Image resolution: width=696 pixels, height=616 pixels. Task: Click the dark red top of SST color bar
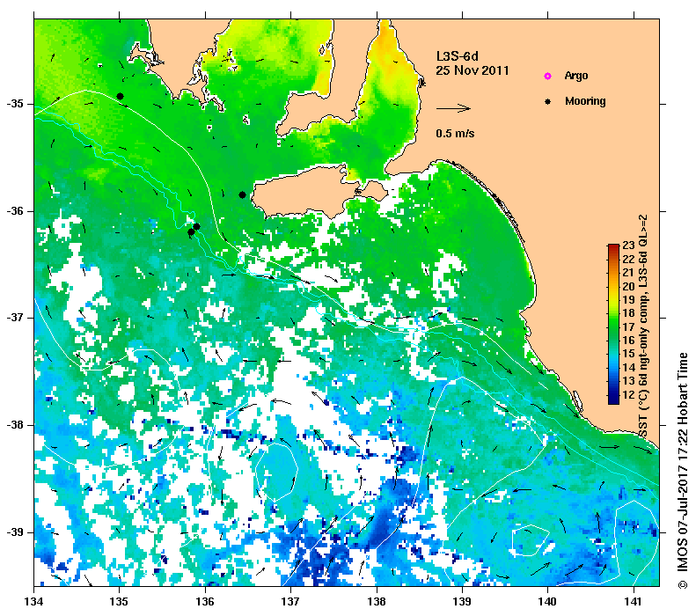point(613,247)
